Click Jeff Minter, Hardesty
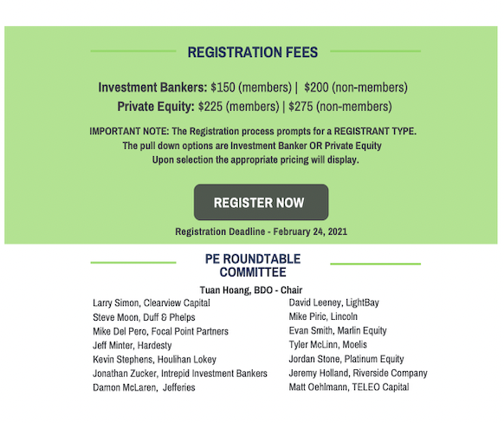Image resolution: width=504 pixels, height=423 pixels. 132,346
